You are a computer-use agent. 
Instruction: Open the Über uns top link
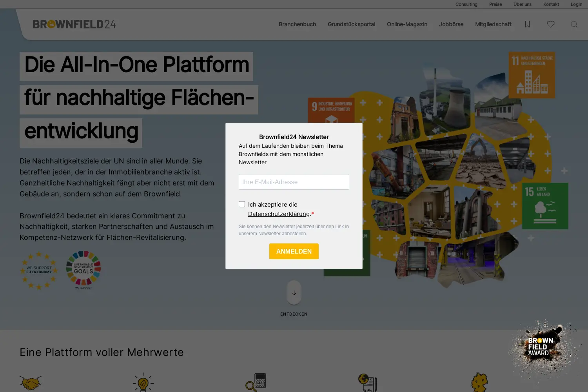[x=523, y=4]
